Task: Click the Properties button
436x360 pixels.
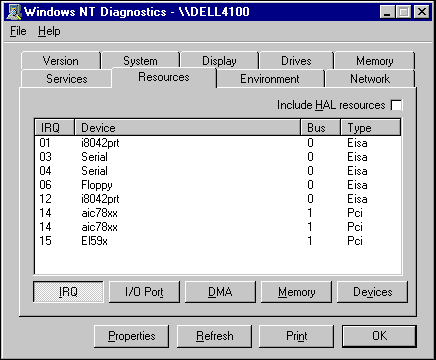Action: click(x=132, y=336)
